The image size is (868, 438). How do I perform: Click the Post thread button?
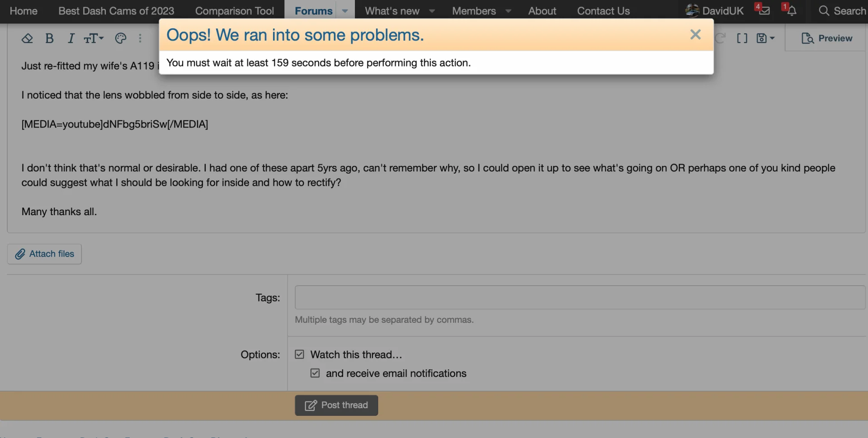(336, 405)
